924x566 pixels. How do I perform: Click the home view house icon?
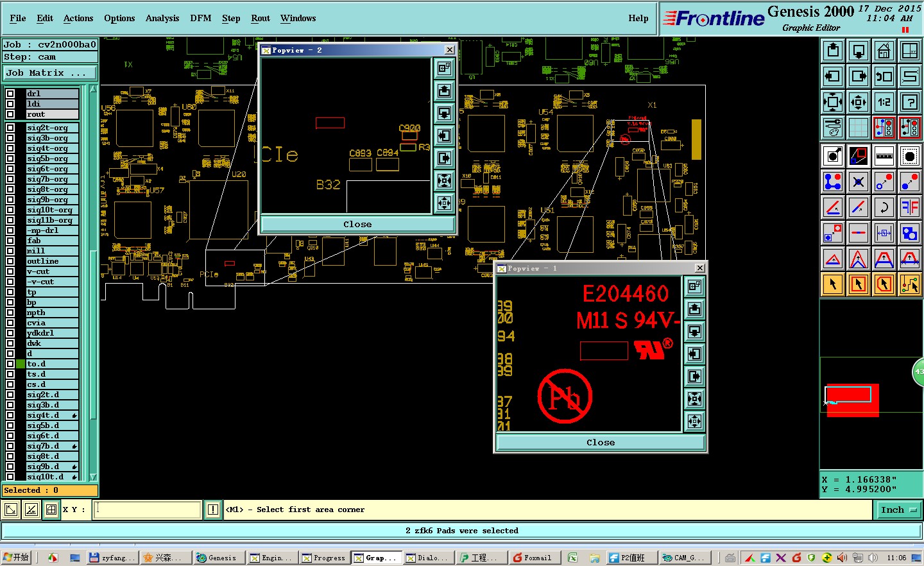coord(884,50)
